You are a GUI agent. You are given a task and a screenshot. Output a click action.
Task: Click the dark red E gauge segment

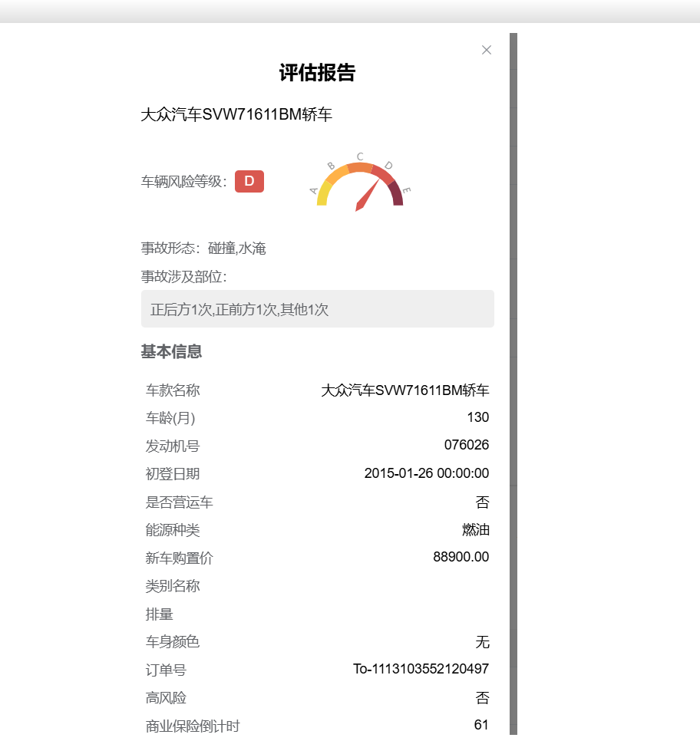396,193
